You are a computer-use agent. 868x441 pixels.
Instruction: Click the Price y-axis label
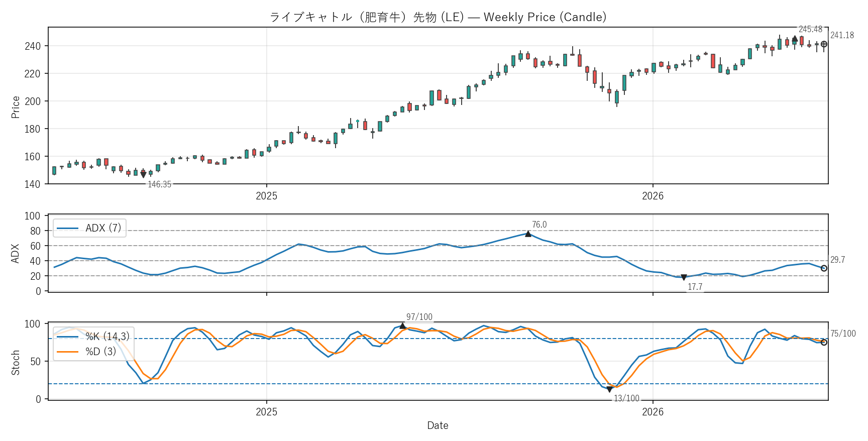(16, 107)
